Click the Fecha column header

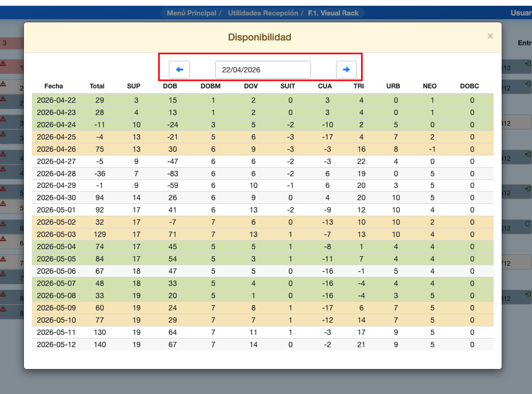(x=54, y=86)
